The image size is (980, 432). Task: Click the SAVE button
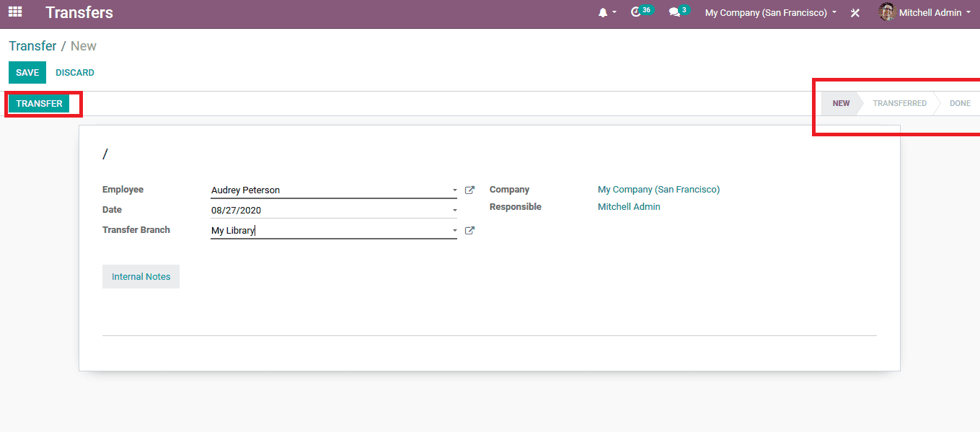pos(27,72)
